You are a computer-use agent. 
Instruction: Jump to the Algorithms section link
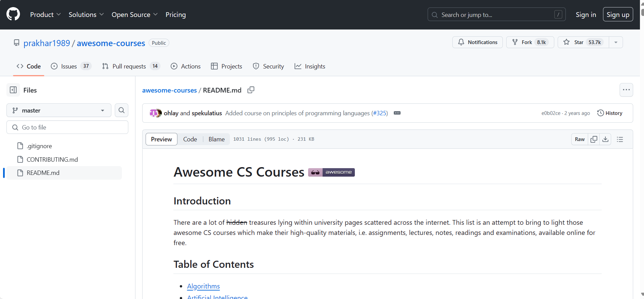(x=203, y=286)
